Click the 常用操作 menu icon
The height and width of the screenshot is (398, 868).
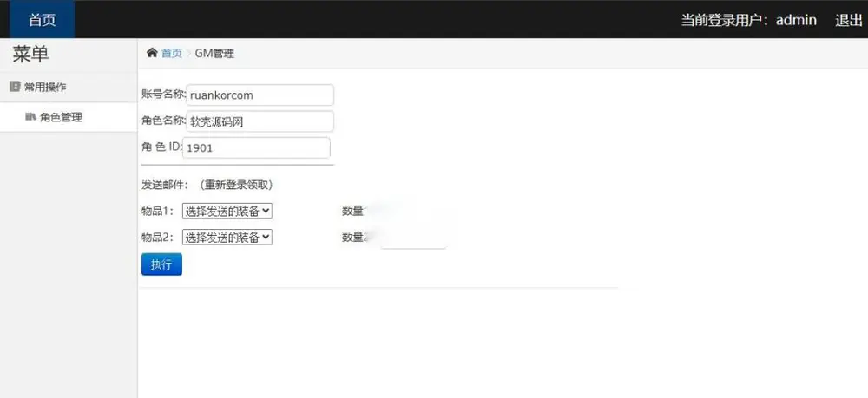coord(15,87)
